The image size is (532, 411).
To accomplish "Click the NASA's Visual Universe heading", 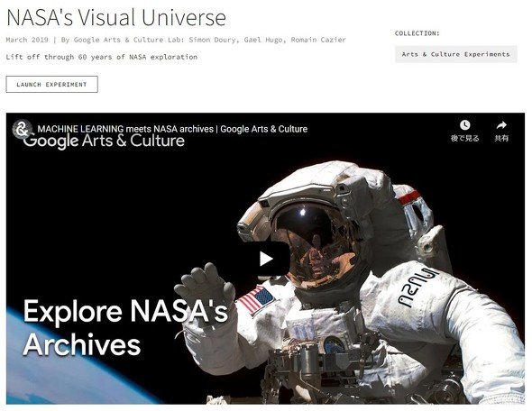I will point(116,17).
